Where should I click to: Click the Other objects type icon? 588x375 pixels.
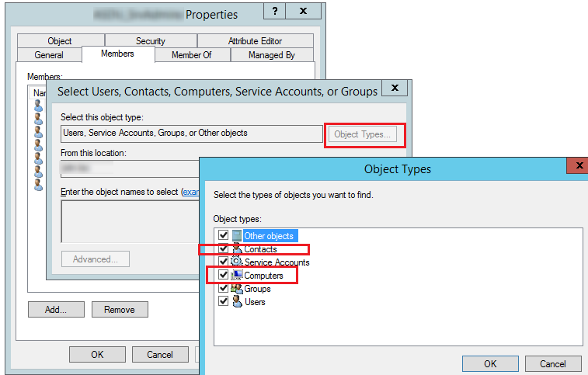[x=237, y=235]
